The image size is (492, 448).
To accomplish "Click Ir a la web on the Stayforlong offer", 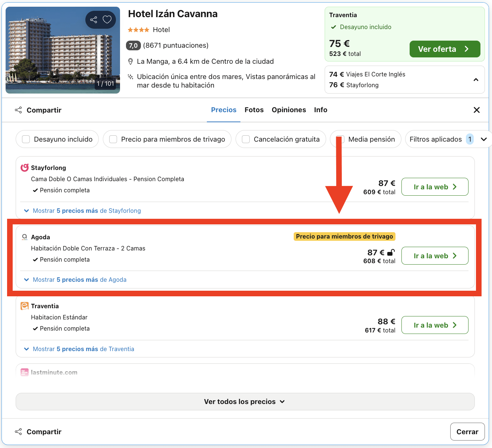I will [x=435, y=187].
